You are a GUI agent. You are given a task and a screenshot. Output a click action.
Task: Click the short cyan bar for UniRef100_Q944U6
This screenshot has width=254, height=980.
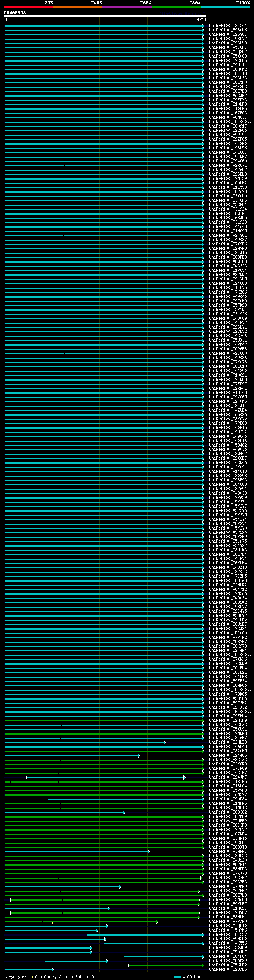tap(72, 755)
